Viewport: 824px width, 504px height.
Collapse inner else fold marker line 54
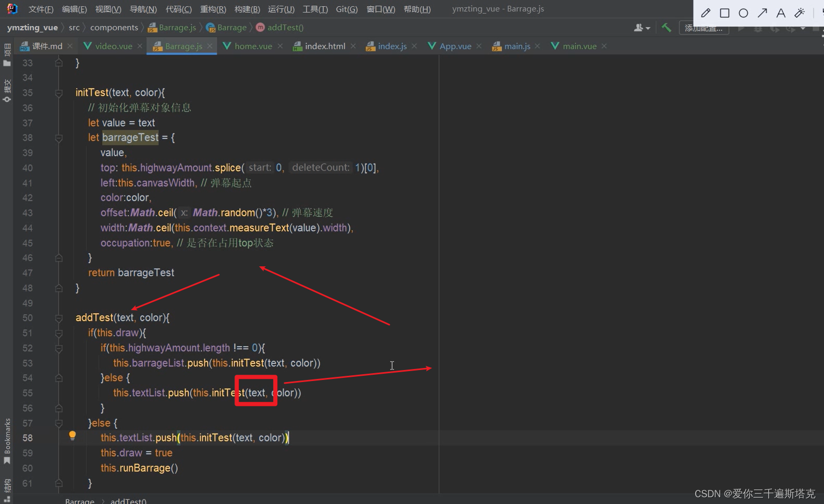coord(59,378)
